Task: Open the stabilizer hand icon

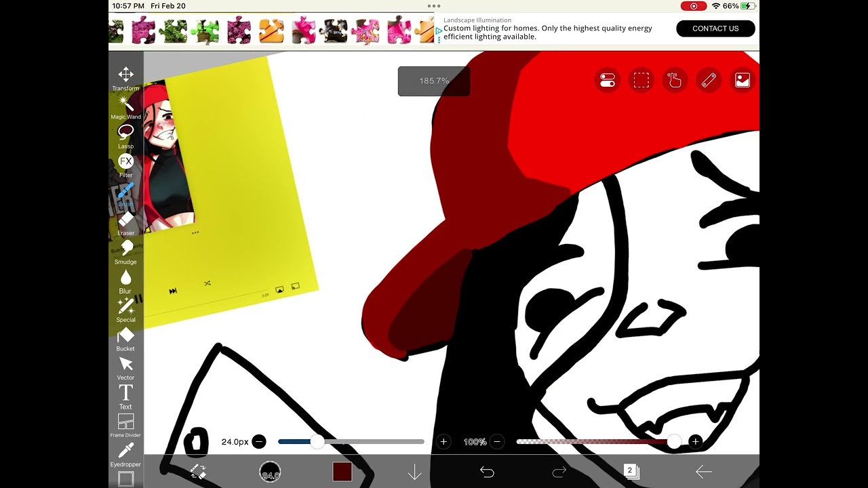Action: click(x=675, y=81)
